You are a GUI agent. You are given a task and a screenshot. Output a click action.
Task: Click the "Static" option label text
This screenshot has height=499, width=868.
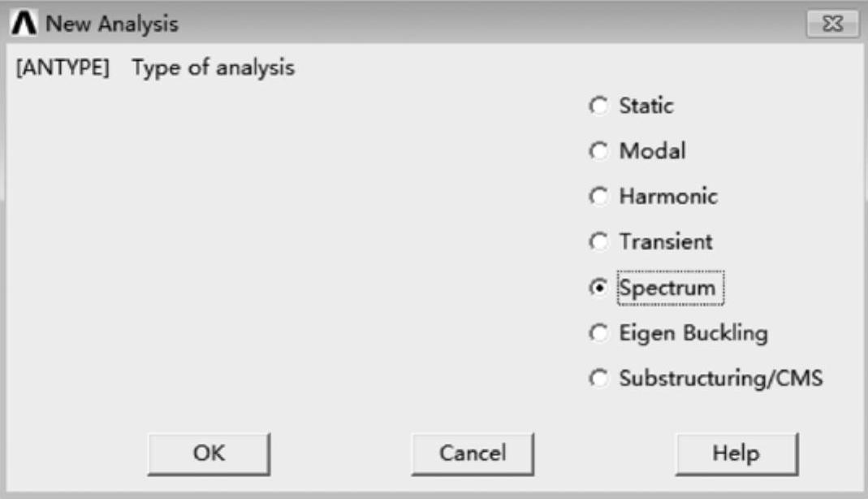(x=646, y=106)
